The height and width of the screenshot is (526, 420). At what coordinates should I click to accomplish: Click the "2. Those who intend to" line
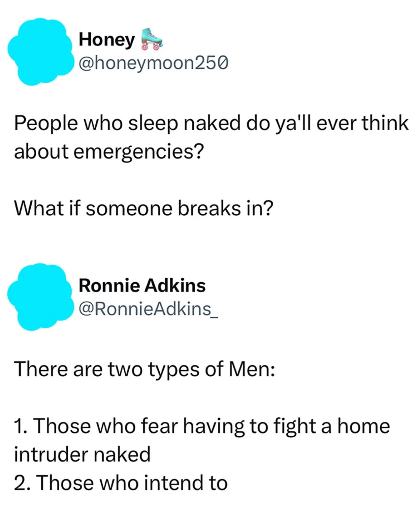point(121,483)
